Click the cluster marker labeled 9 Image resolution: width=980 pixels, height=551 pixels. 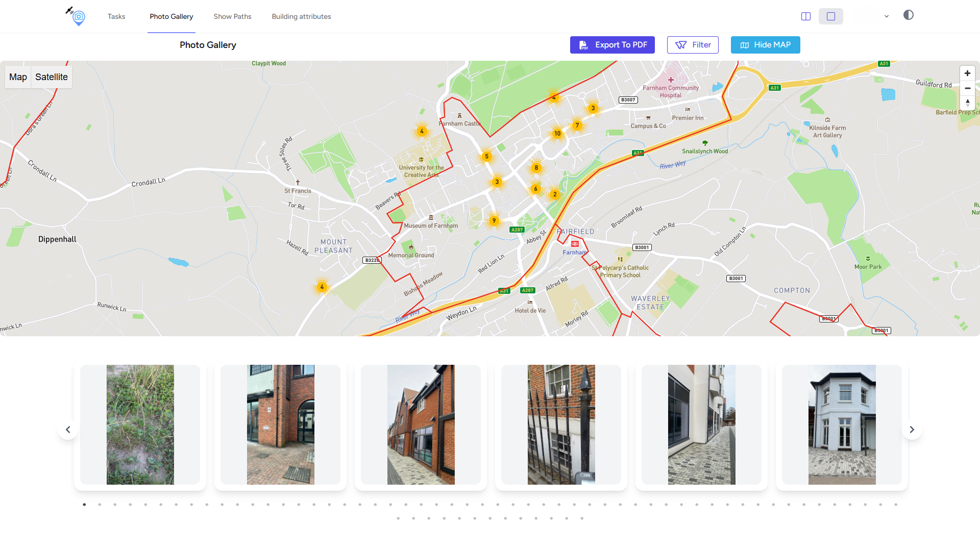click(494, 221)
